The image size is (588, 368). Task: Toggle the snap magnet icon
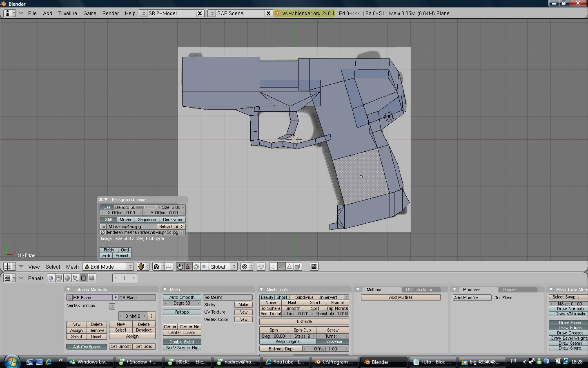(x=261, y=267)
